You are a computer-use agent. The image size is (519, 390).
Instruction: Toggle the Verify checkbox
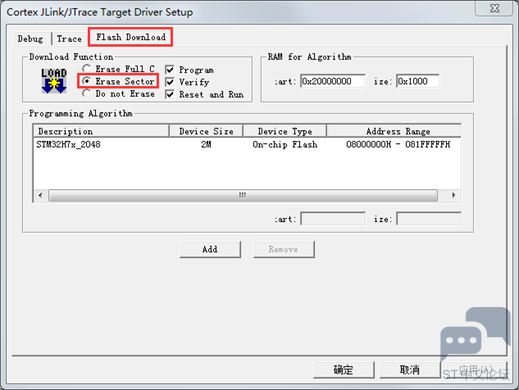click(x=170, y=82)
